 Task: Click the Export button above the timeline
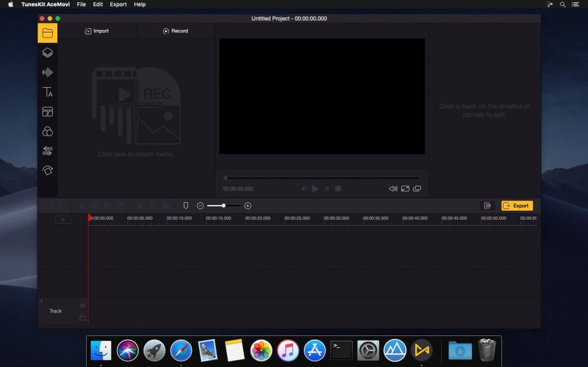(516, 205)
